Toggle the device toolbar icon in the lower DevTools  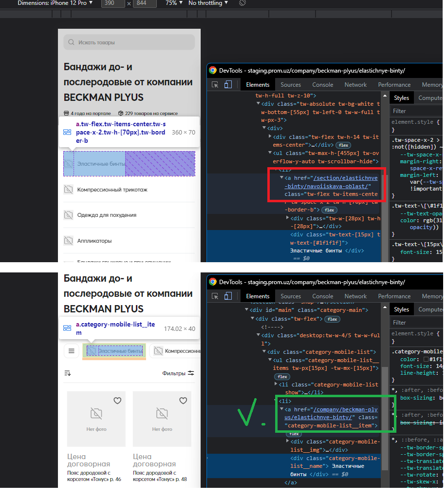point(228,296)
